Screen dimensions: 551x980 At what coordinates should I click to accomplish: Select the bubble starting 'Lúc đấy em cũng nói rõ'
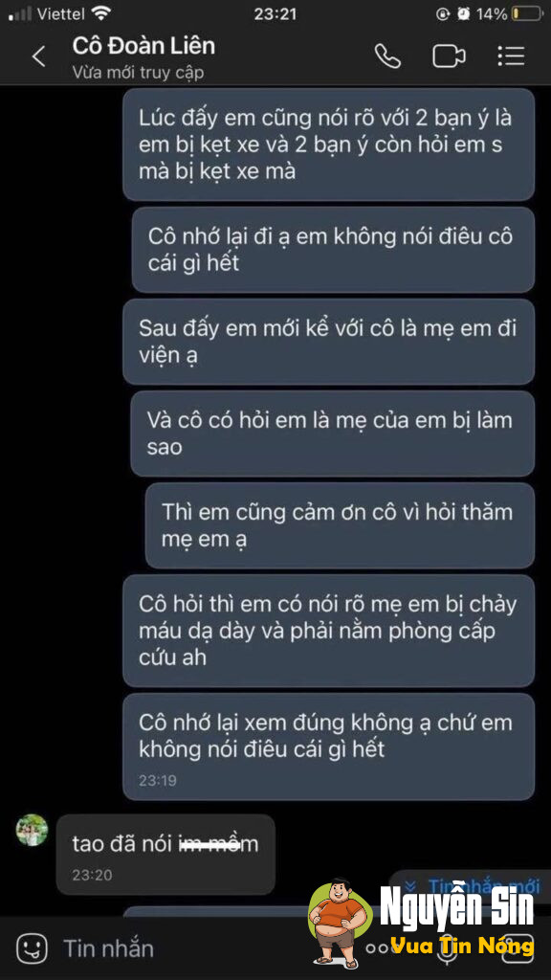tap(329, 145)
